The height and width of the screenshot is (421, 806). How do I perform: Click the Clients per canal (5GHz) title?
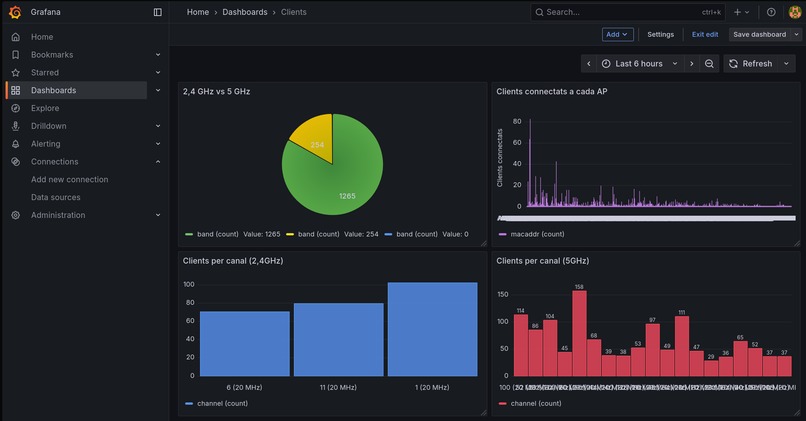click(x=542, y=261)
